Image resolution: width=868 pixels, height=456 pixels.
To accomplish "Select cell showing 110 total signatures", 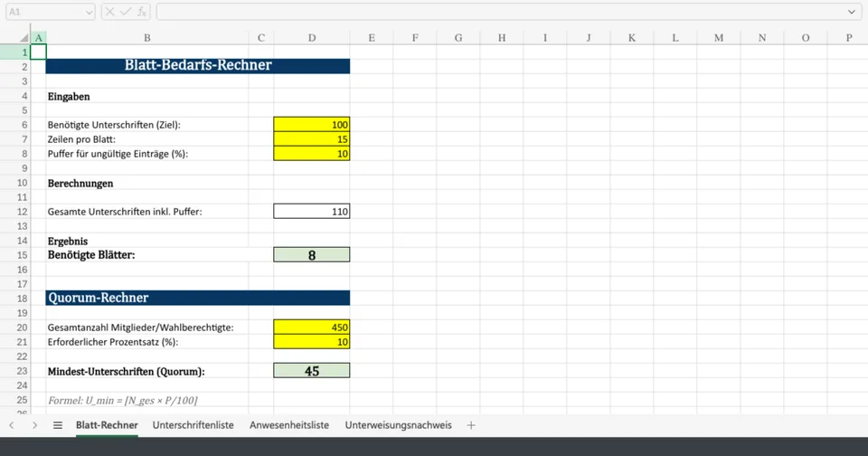I will click(x=312, y=211).
